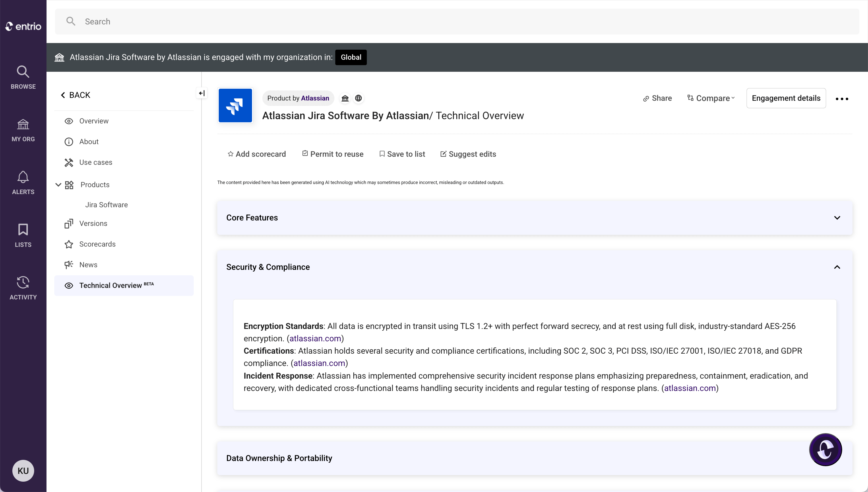Select Jira Software under Products
Viewport: 868px width, 492px height.
(106, 205)
